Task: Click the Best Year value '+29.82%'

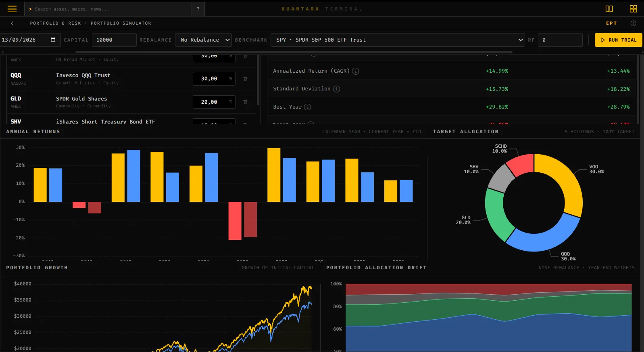Action: click(x=497, y=107)
